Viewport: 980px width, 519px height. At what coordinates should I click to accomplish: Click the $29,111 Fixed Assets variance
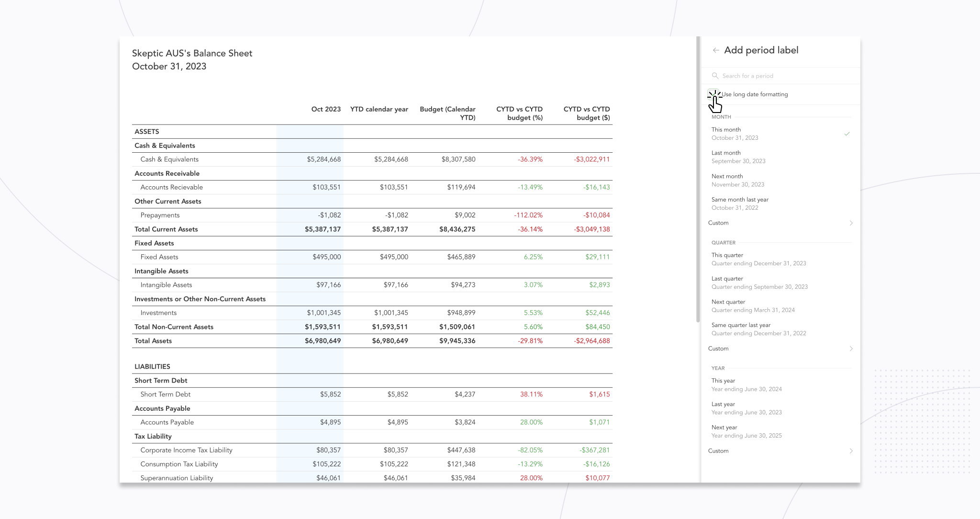(x=598, y=257)
